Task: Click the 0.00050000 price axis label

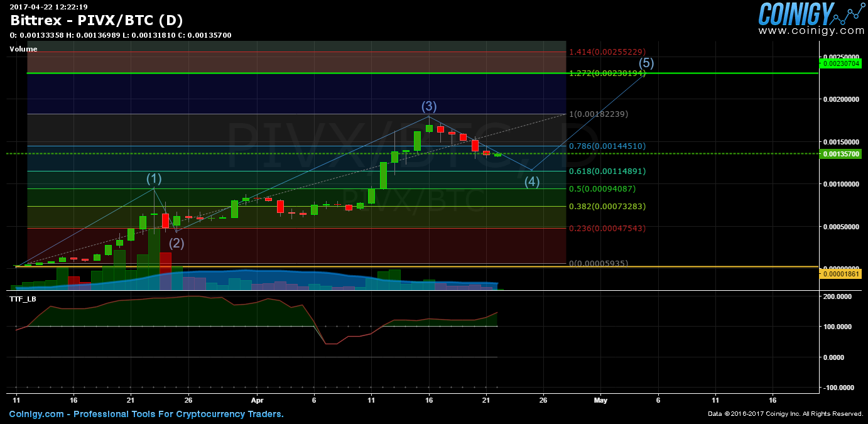Action: (x=841, y=227)
